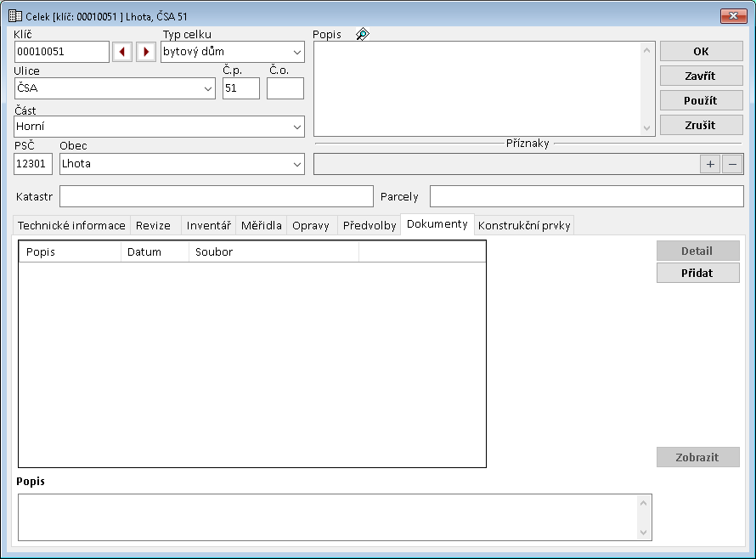The height and width of the screenshot is (559, 756).
Task: Expand the Obec dropdown
Action: coord(296,164)
